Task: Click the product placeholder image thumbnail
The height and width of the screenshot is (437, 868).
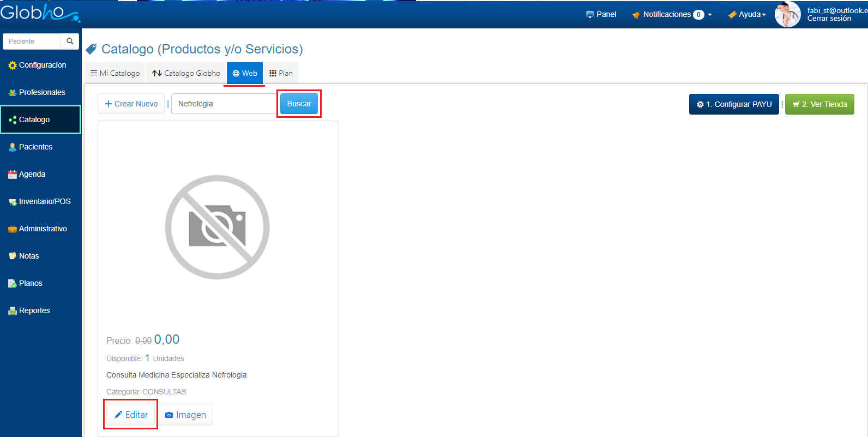Action: coord(218,227)
